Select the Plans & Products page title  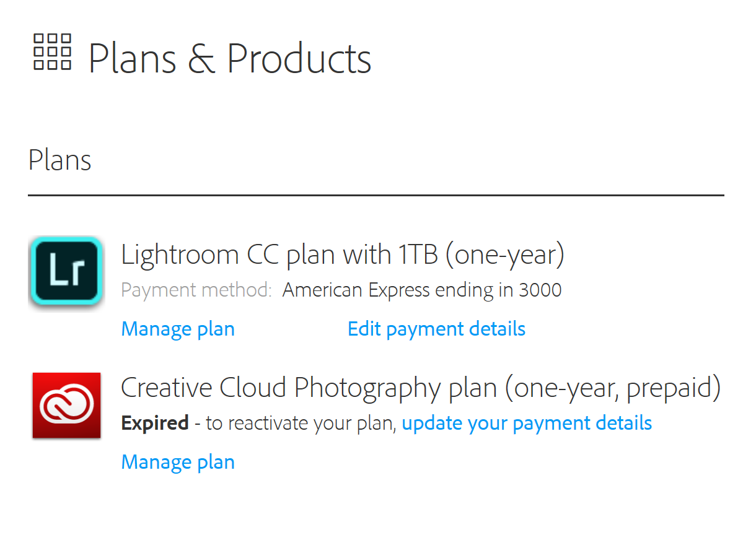click(x=230, y=58)
